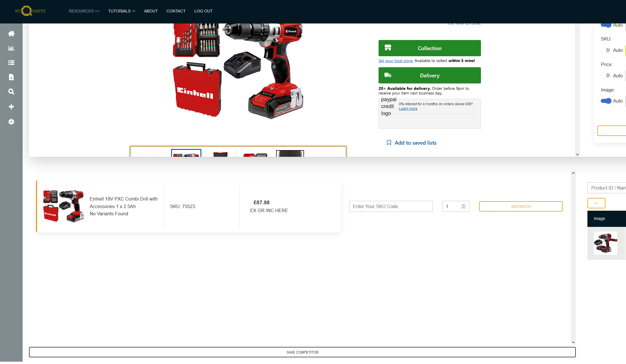The width and height of the screenshot is (626, 364).
Task: Click the << collapse button
Action: pyautogui.click(x=596, y=203)
